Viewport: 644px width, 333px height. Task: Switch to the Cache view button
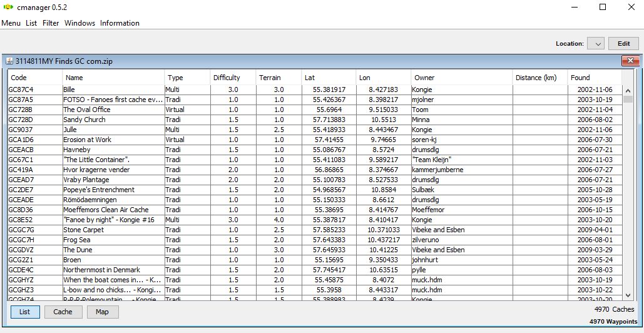tap(63, 312)
